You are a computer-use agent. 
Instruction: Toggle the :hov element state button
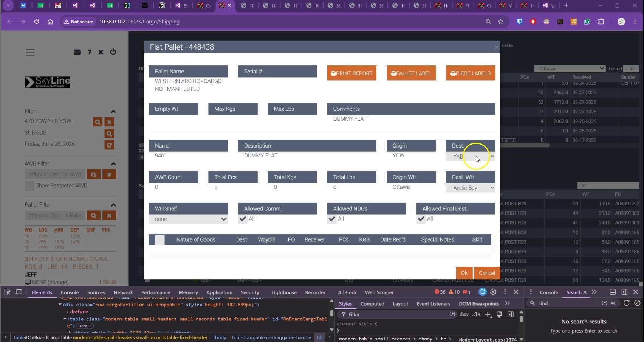pyautogui.click(x=464, y=314)
